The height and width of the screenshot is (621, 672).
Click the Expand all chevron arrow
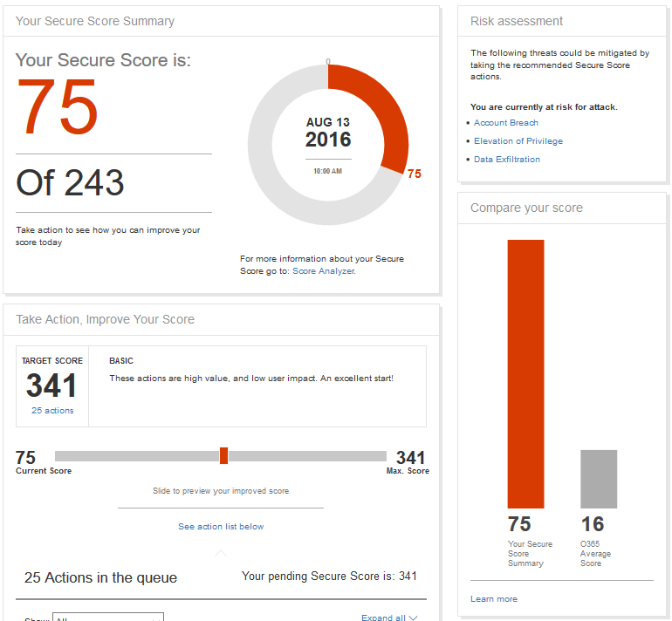coord(414,618)
